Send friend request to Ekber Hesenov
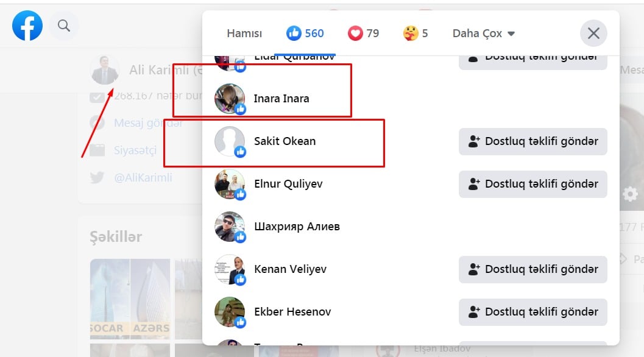Viewport: 644px width, 357px height. pyautogui.click(x=533, y=312)
